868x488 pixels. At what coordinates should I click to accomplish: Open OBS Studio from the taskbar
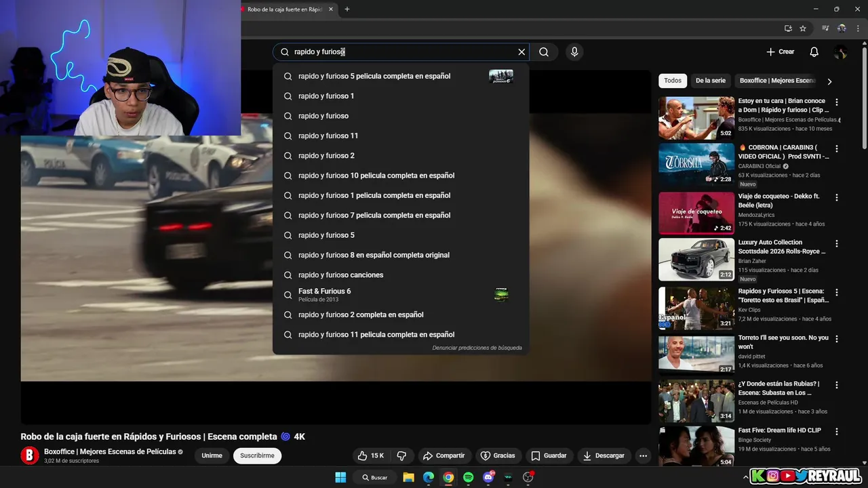528,477
